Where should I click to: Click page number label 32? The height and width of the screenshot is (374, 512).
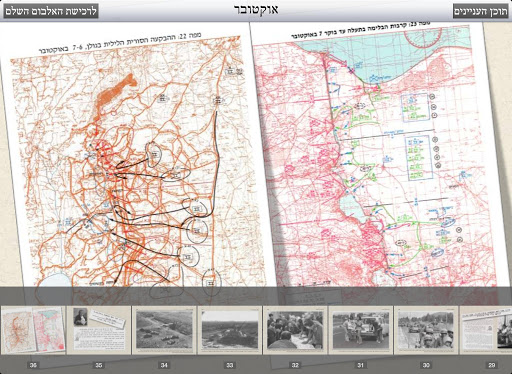tap(295, 365)
